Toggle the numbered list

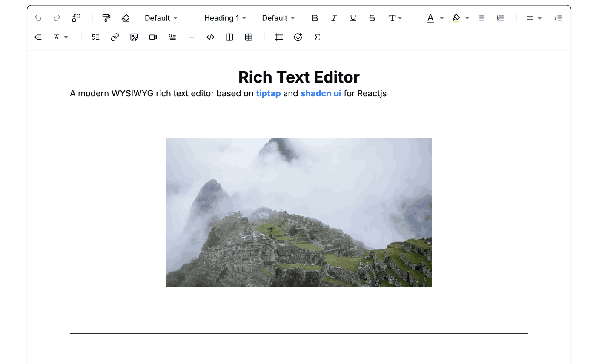(500, 18)
